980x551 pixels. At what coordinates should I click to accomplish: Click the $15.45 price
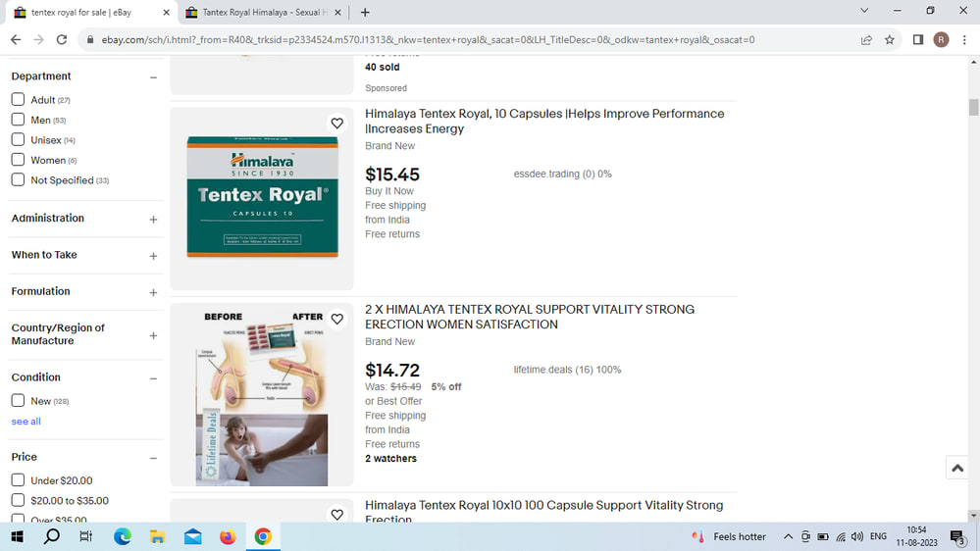391,175
